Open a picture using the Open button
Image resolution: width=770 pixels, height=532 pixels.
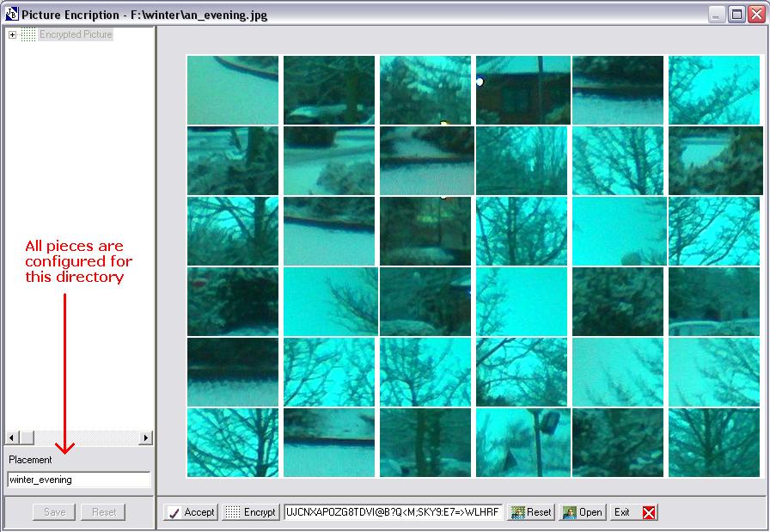tap(582, 512)
